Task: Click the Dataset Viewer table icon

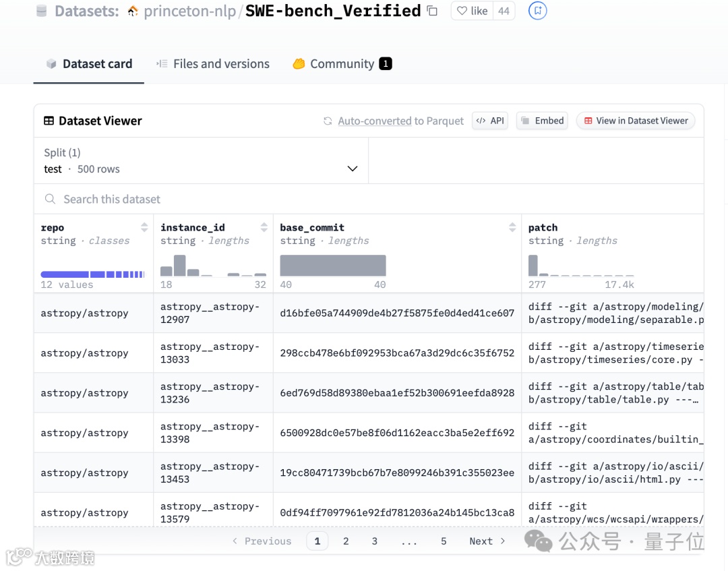Action: click(49, 121)
